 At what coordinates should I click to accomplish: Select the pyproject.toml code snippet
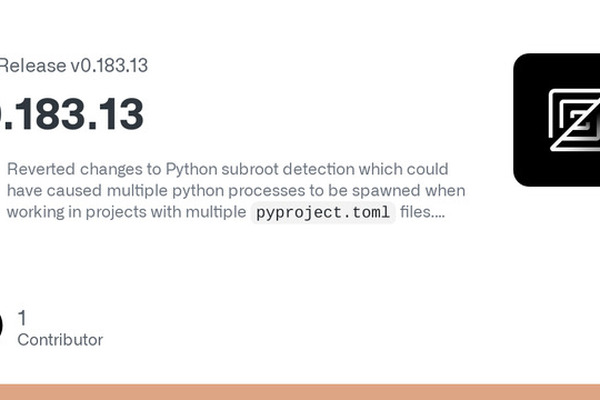(321, 212)
